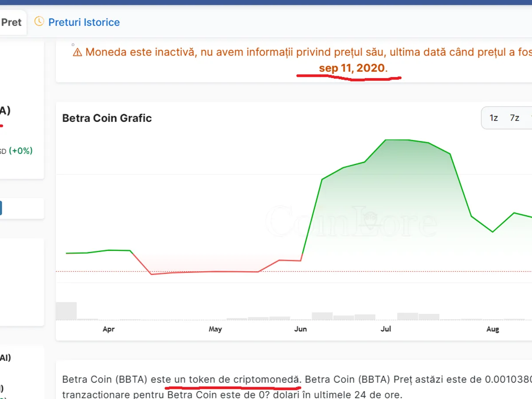Image resolution: width=532 pixels, height=399 pixels.
Task: Select the 7z chart range
Action: 514,118
